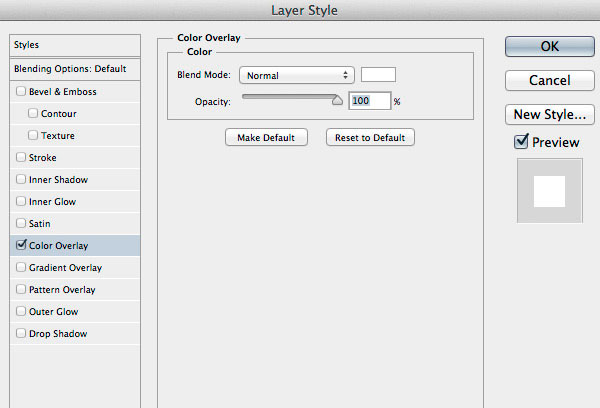
Task: Click Reset to Default button
Action: click(370, 137)
